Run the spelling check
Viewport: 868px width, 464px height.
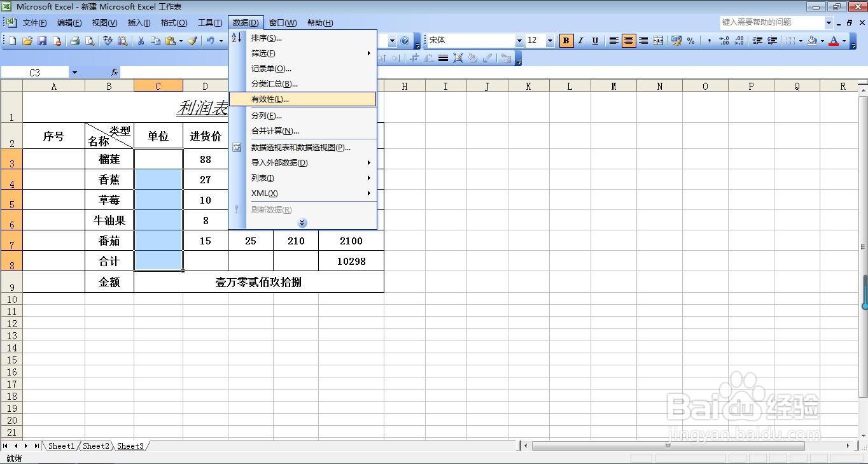tap(107, 41)
